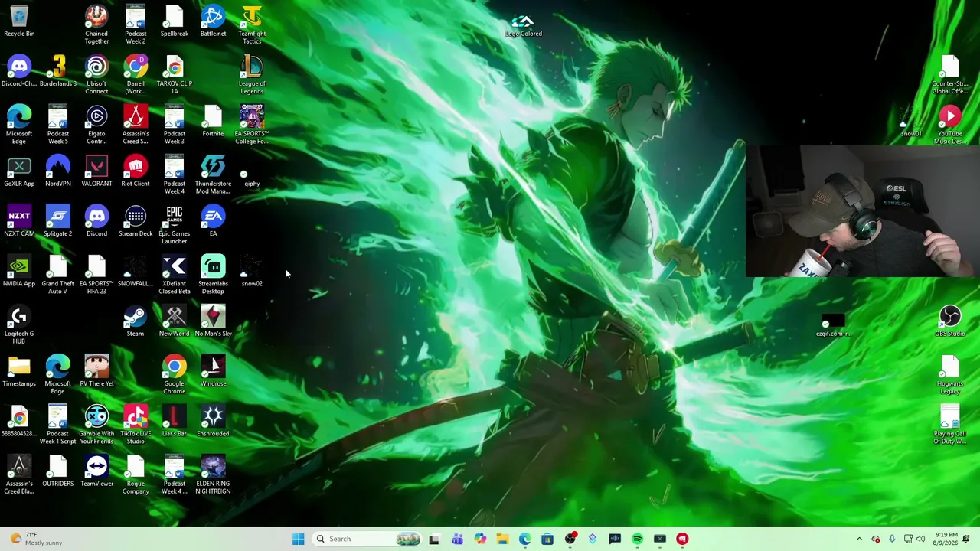Select the Riot Client desktop shortcut
This screenshot has height=551, width=980.
(x=136, y=171)
